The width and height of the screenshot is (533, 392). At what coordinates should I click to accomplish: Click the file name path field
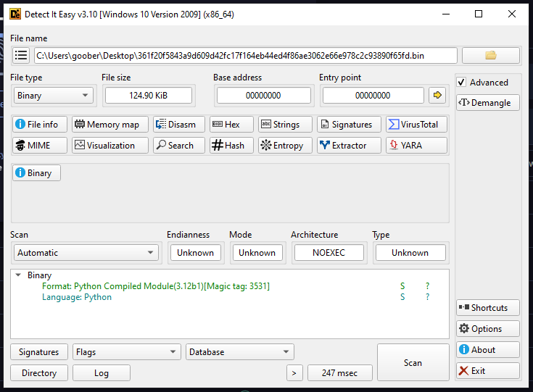pos(245,55)
